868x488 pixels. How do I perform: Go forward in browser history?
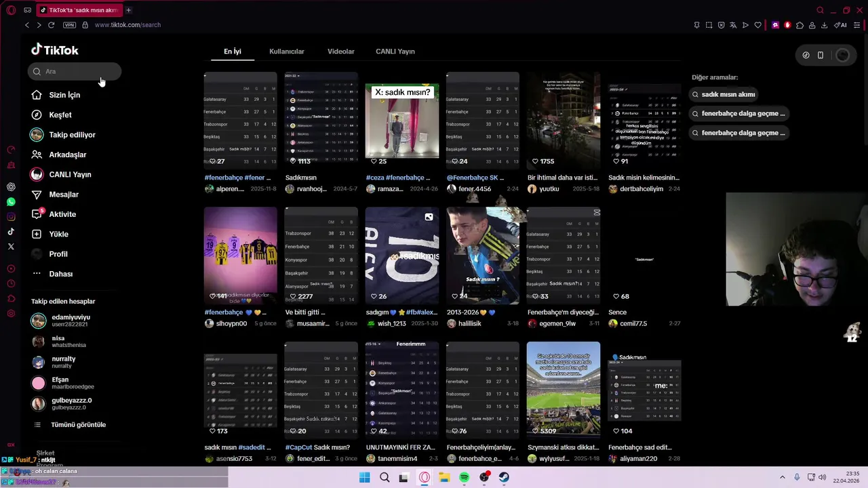[x=39, y=25]
